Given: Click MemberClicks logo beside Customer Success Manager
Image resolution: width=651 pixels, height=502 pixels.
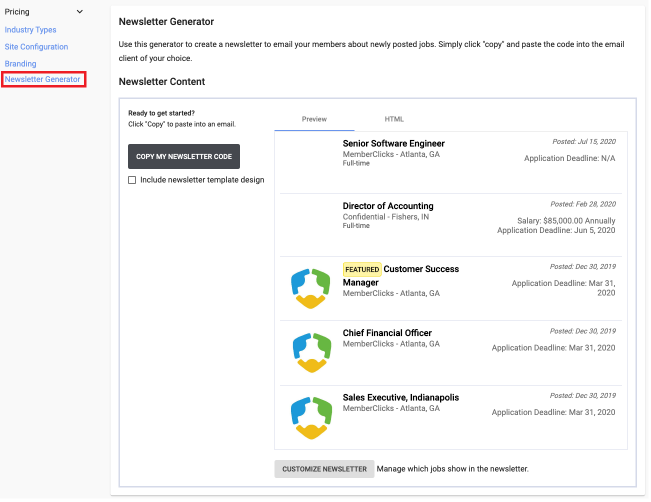Looking at the screenshot, I should coord(311,288).
